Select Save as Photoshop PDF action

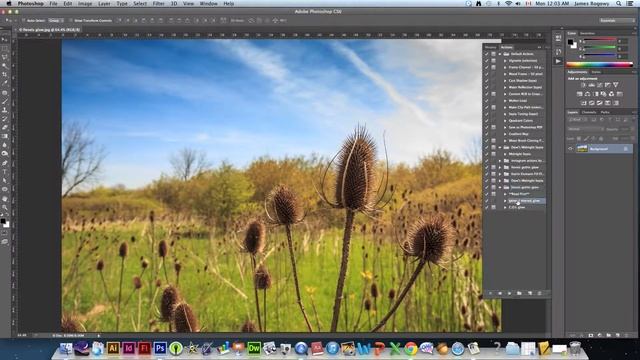525,127
